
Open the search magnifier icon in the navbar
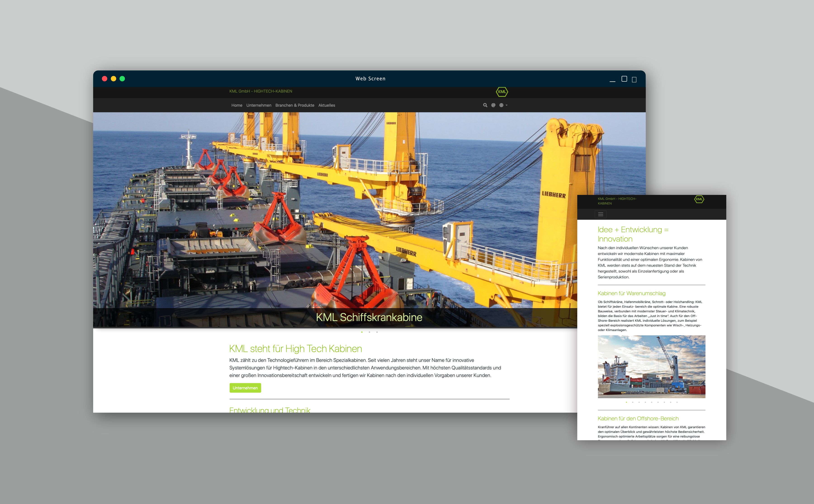(x=485, y=105)
